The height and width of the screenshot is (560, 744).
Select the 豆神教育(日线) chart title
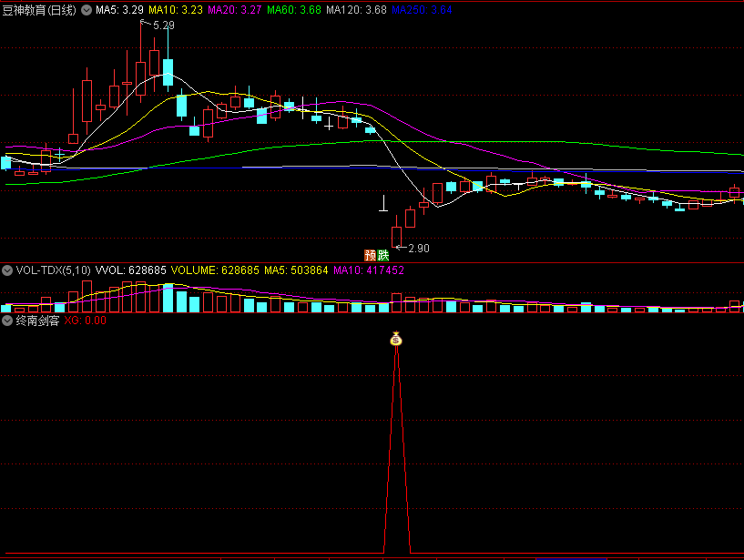39,10
